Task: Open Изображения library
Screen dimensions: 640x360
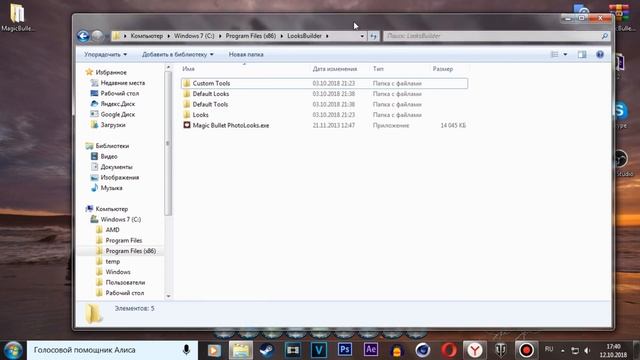Action: 120,178
